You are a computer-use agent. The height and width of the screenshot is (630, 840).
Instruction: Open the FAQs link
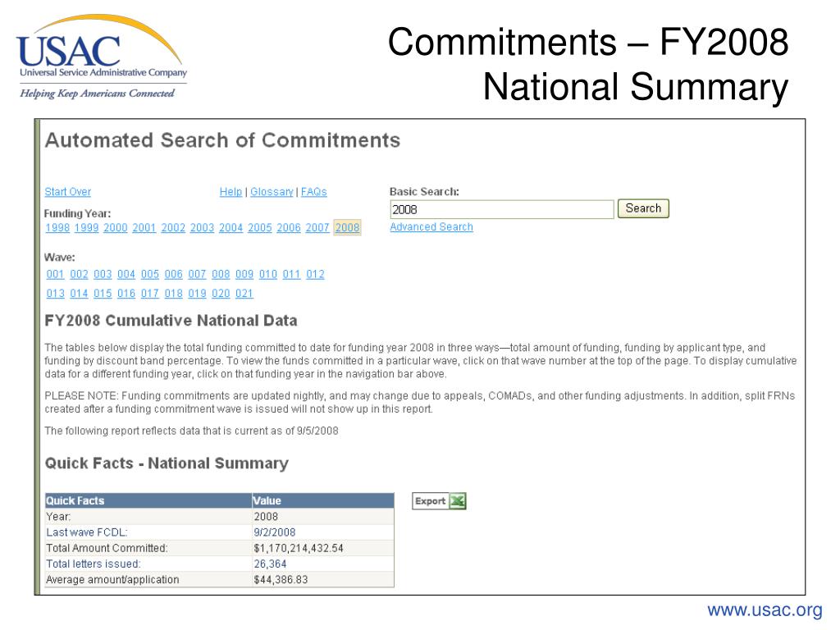click(x=314, y=192)
